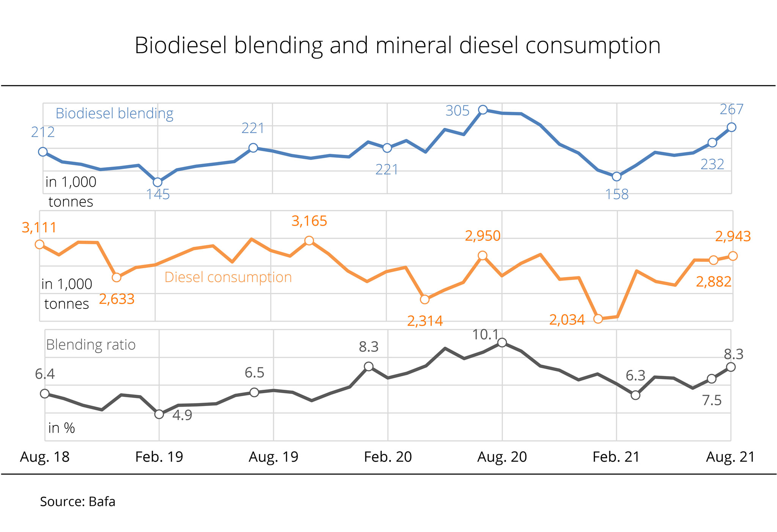The width and height of the screenshot is (777, 532).
Task: Click the "Blending ratio" series label
Action: pyautogui.click(x=91, y=345)
